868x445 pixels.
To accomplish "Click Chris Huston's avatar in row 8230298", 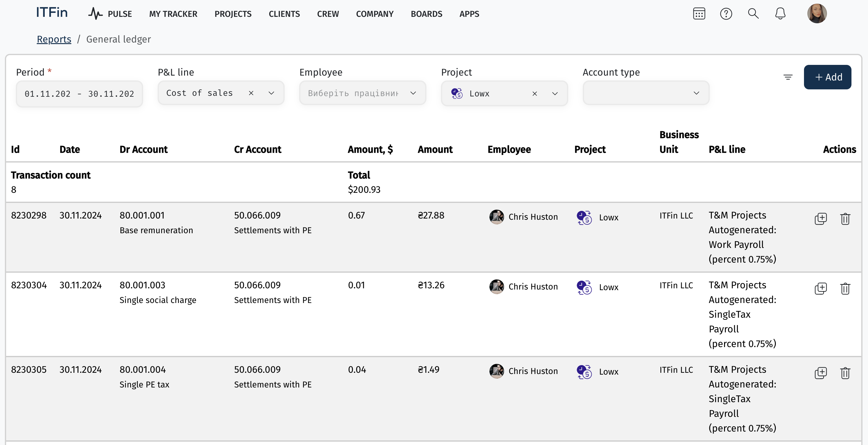I will (x=497, y=217).
